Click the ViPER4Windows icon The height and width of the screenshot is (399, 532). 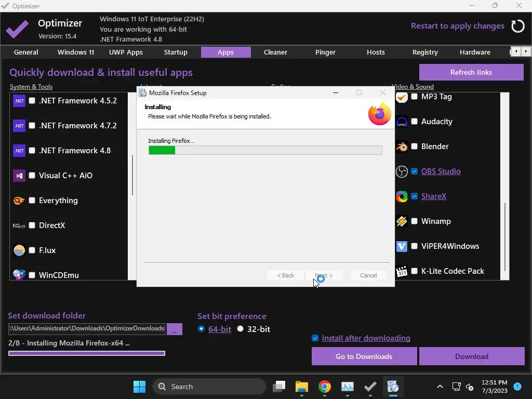coord(402,246)
